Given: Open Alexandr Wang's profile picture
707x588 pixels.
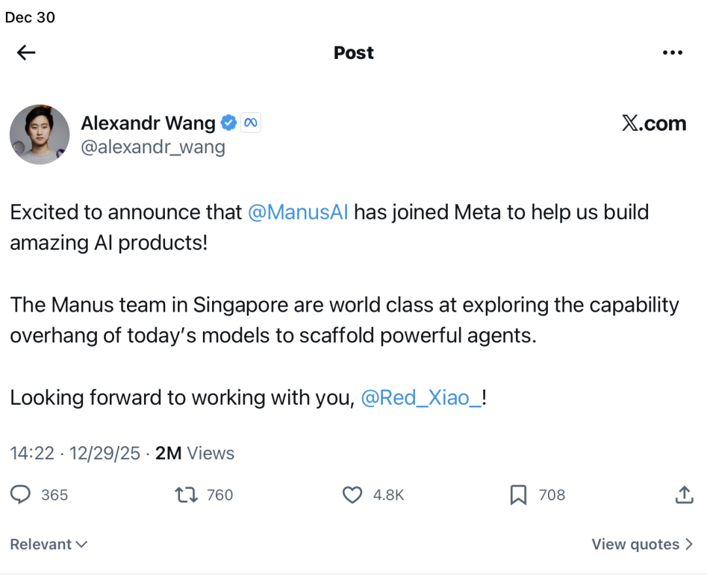Looking at the screenshot, I should (39, 134).
